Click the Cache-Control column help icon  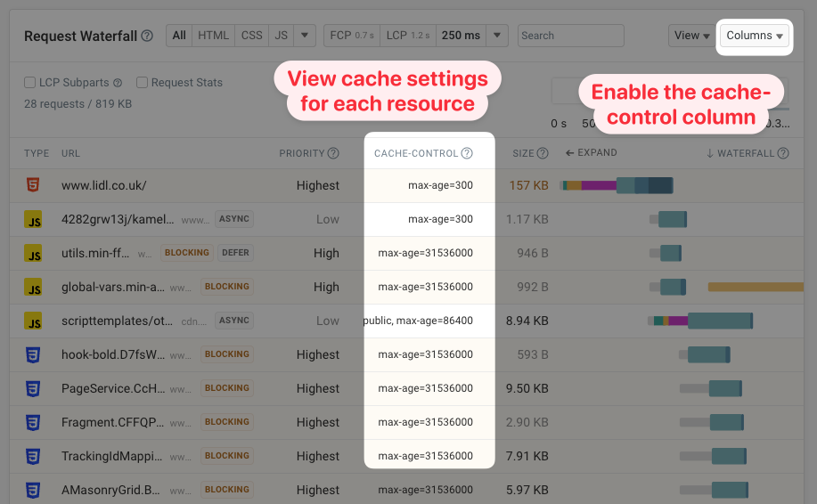point(466,153)
